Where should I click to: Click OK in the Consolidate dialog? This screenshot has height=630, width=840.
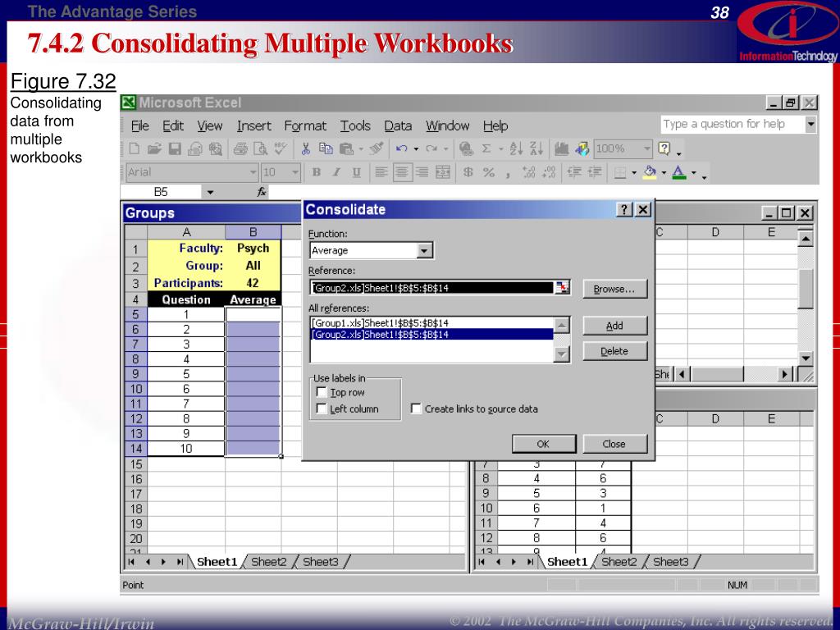coord(544,444)
